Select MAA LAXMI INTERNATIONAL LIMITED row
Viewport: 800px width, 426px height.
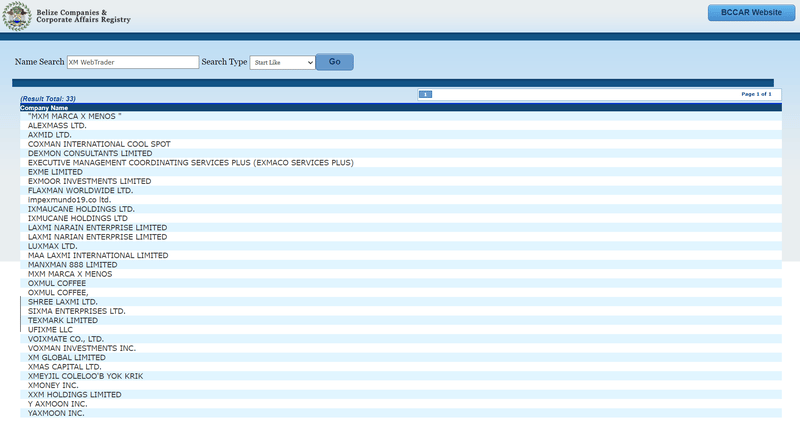pyautogui.click(x=401, y=255)
